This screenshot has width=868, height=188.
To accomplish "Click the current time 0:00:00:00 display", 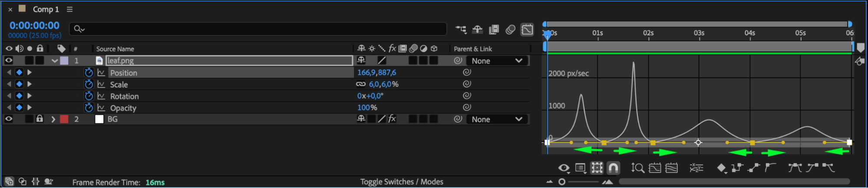I will click(x=34, y=26).
